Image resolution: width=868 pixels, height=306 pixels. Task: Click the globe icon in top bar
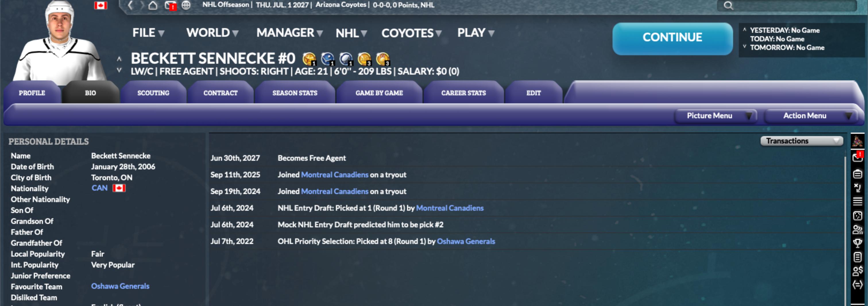click(186, 5)
